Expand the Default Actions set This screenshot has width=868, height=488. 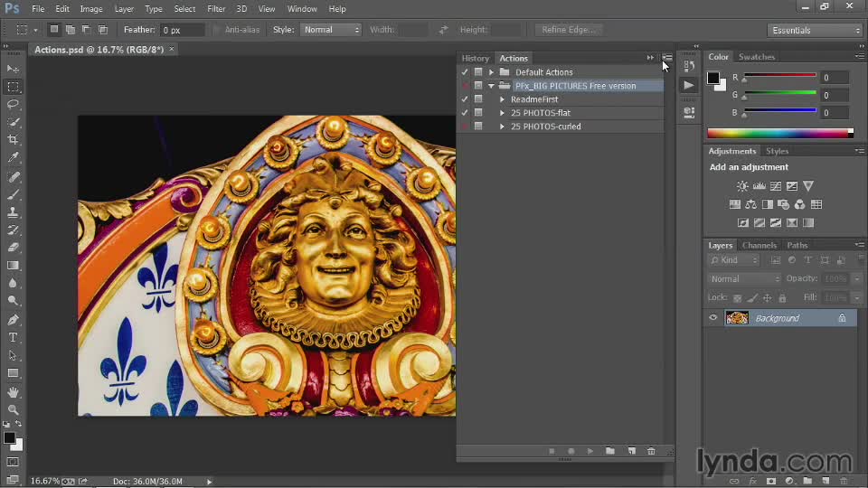(491, 72)
